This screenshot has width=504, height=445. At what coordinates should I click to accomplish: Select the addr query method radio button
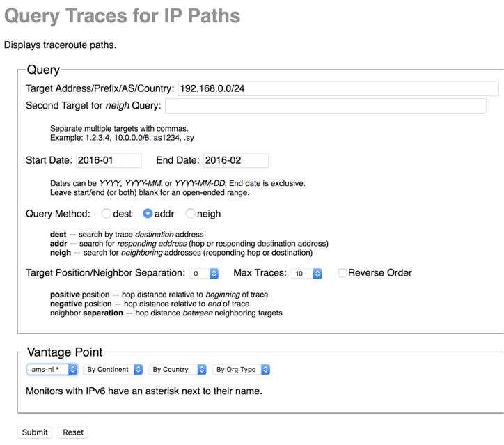(x=148, y=214)
